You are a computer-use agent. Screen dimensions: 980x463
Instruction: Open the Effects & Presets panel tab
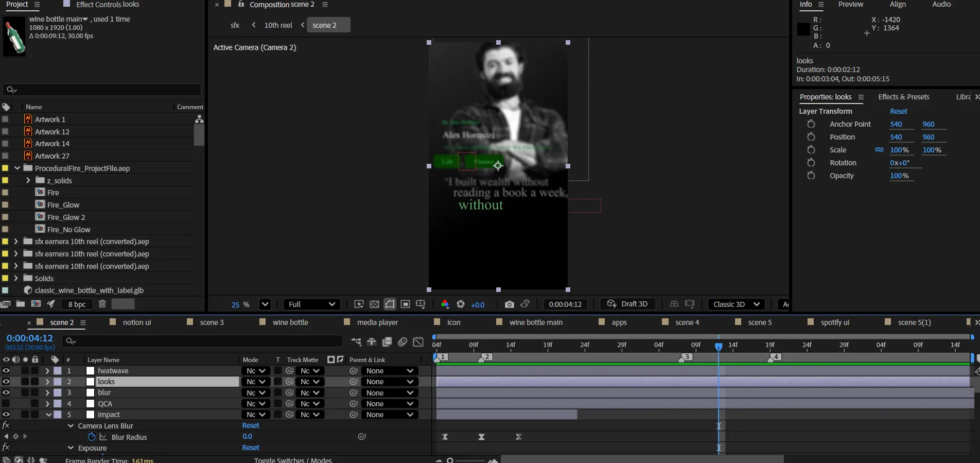(x=903, y=97)
